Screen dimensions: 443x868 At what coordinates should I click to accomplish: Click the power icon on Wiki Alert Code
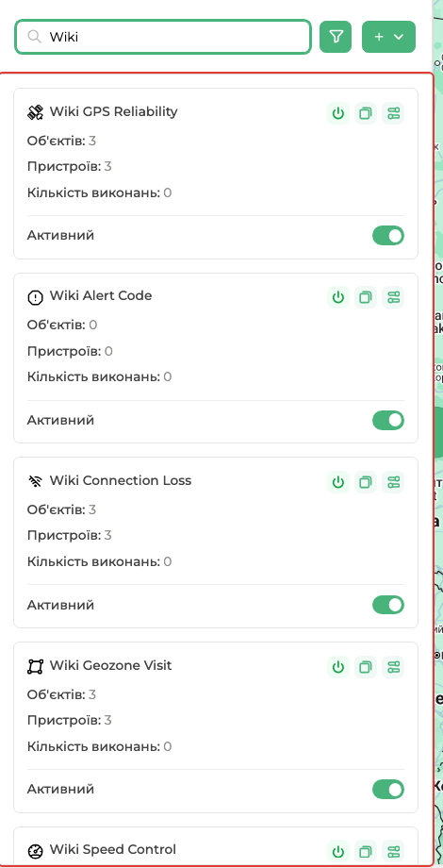tap(338, 297)
